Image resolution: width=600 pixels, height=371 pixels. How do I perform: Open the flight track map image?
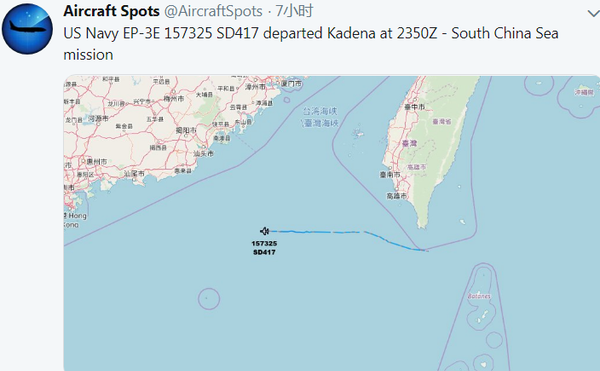click(332, 223)
